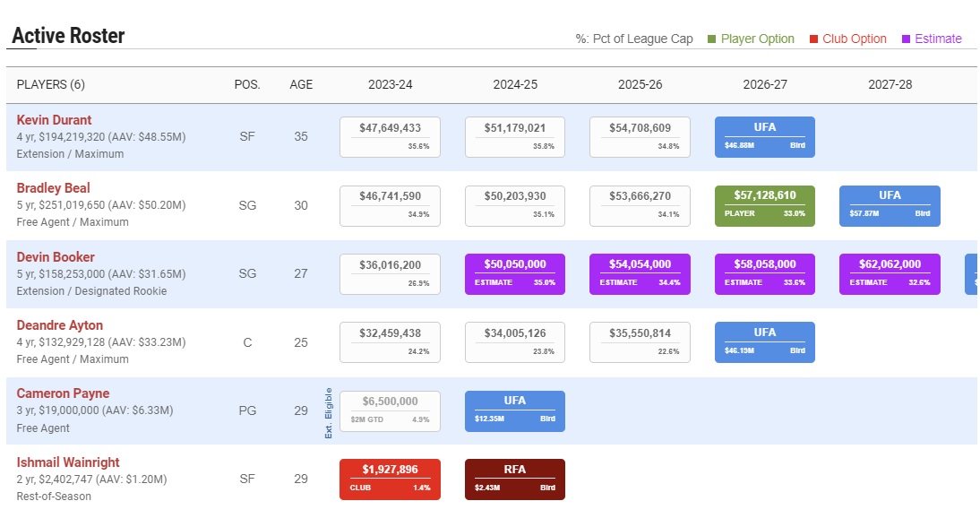Click Booker's 'Extension / Designated Rookie' text

pyautogui.click(x=91, y=291)
